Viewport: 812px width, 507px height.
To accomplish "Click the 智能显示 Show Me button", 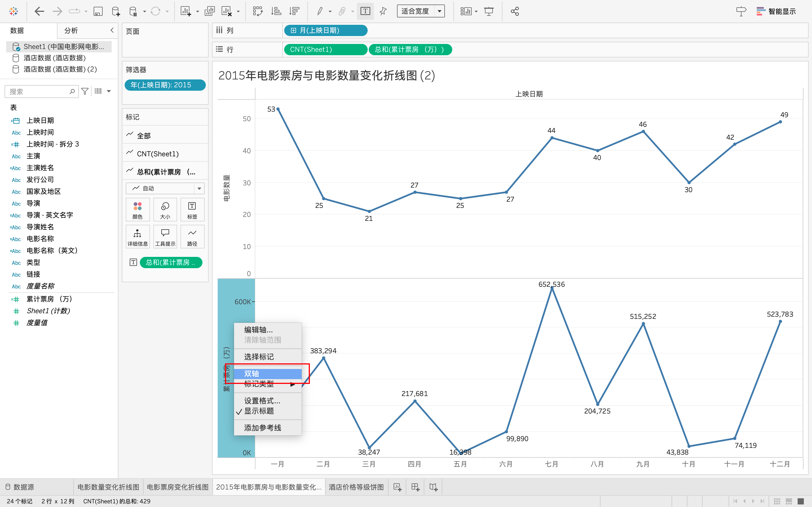I will tap(776, 11).
